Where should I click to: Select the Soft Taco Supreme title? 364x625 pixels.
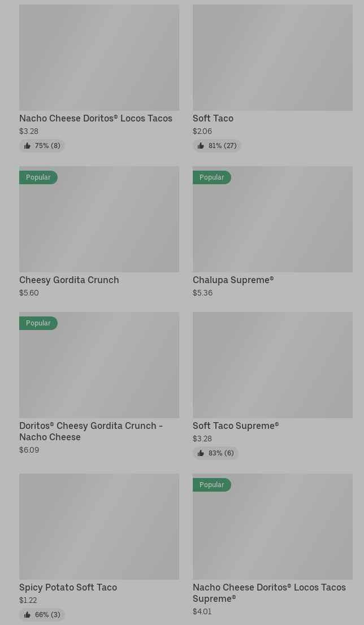[236, 426]
